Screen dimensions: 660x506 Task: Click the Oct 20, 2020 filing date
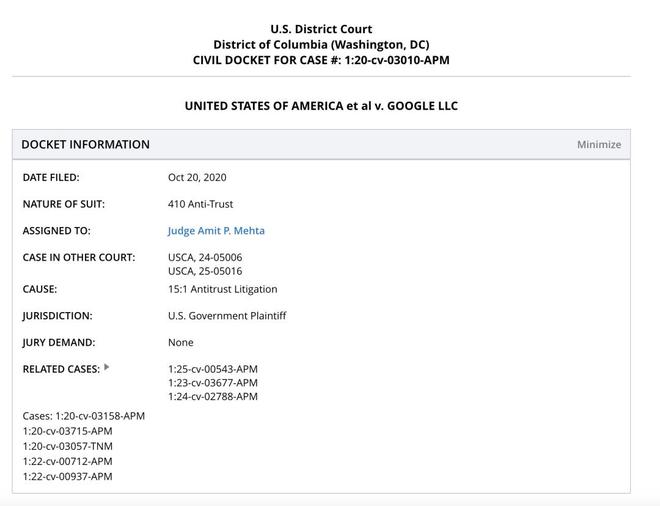[x=197, y=178]
